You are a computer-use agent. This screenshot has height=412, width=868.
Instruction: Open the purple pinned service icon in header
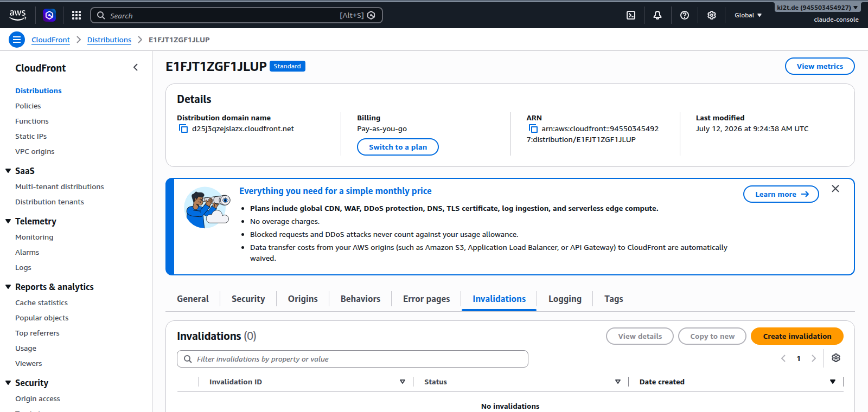click(x=49, y=15)
